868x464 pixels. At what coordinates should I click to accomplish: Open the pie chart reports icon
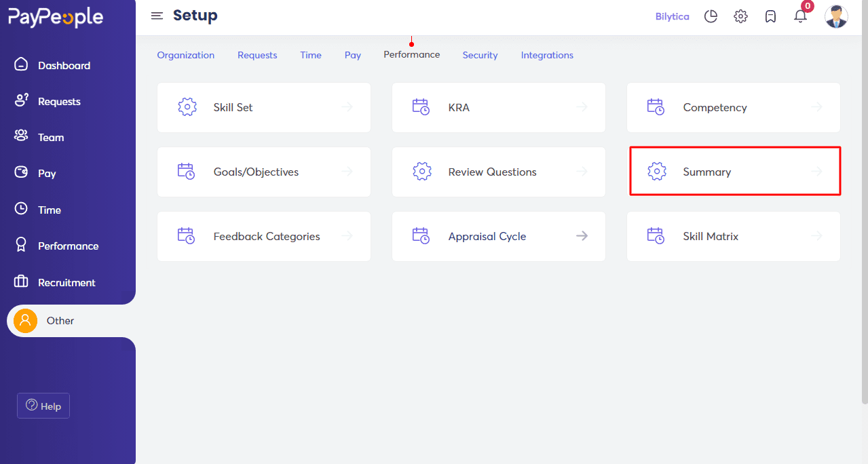click(711, 16)
